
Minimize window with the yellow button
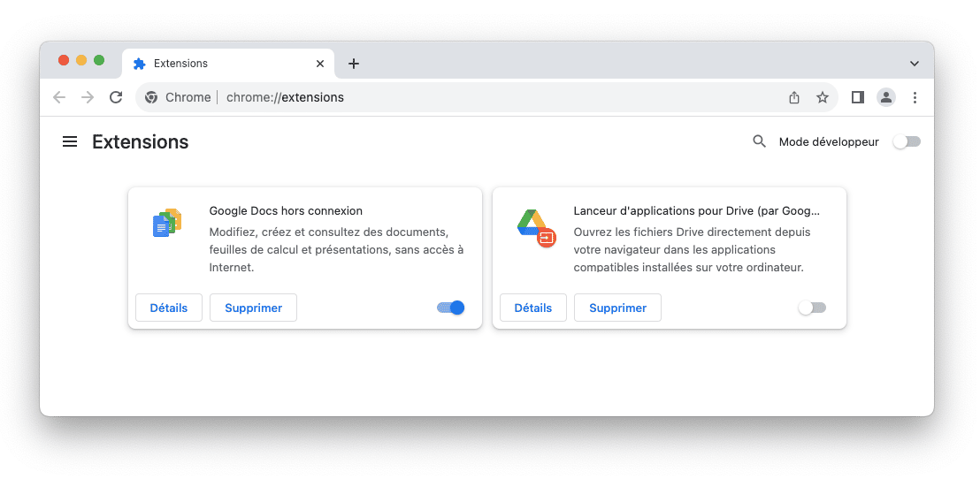[x=81, y=60]
